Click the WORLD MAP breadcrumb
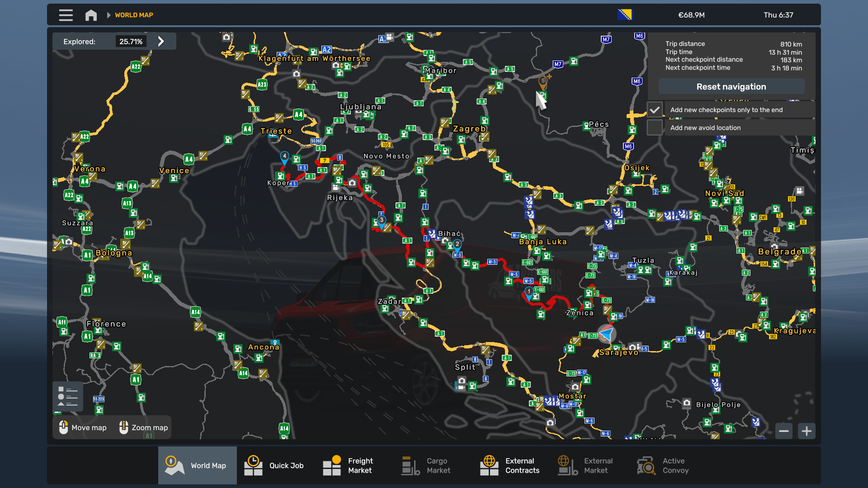Image resolution: width=868 pixels, height=488 pixels. pyautogui.click(x=134, y=15)
